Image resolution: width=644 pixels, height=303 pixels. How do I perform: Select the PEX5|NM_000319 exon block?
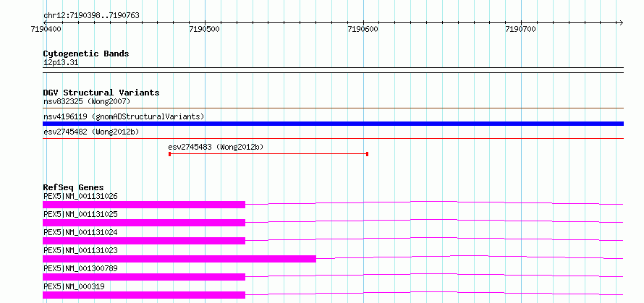point(144,295)
